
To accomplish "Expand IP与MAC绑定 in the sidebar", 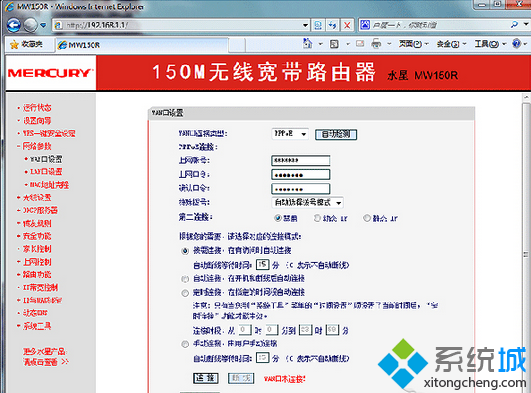I will click(42, 300).
